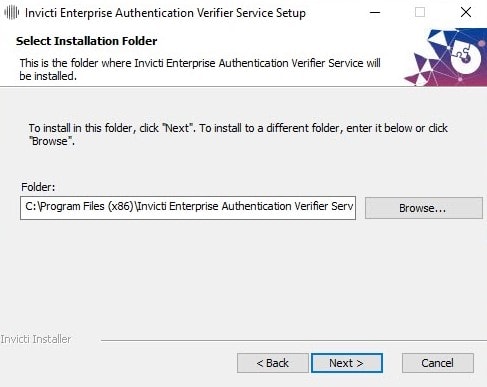Click the puzzle-piece circle in banner graphic
This screenshot has height=387, width=487.
(466, 57)
